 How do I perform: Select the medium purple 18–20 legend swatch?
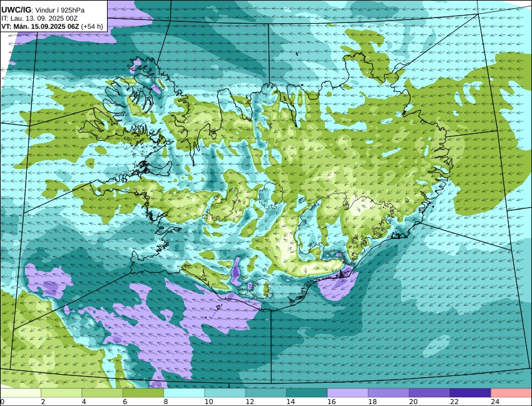tap(389, 393)
